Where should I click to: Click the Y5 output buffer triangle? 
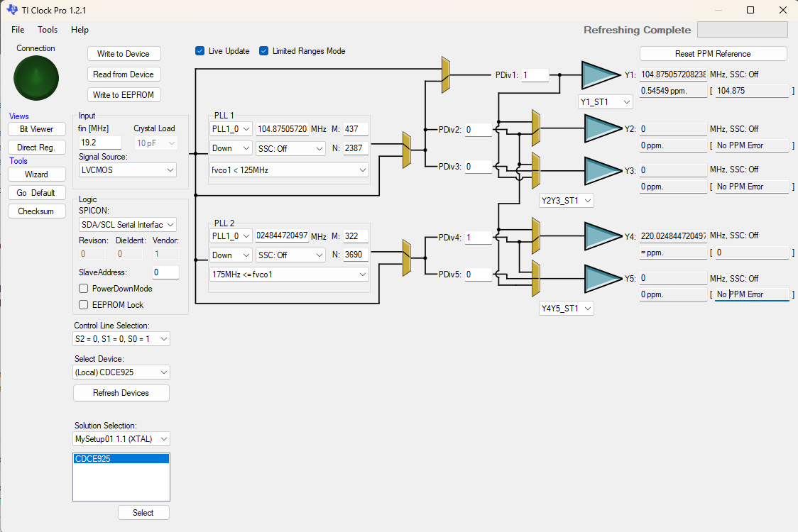pyautogui.click(x=603, y=279)
